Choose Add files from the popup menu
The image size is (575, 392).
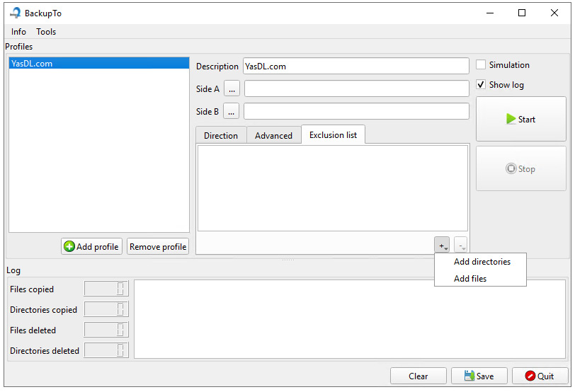[x=480, y=279]
